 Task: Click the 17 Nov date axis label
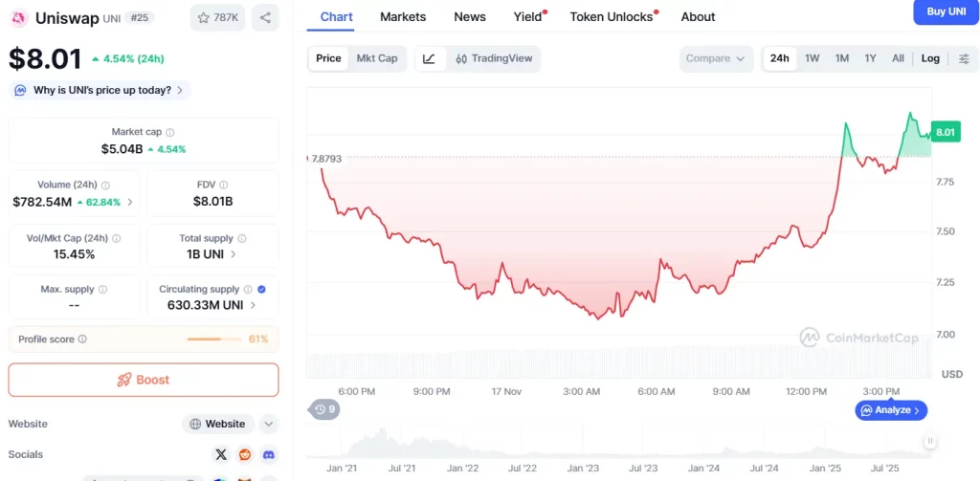point(506,392)
